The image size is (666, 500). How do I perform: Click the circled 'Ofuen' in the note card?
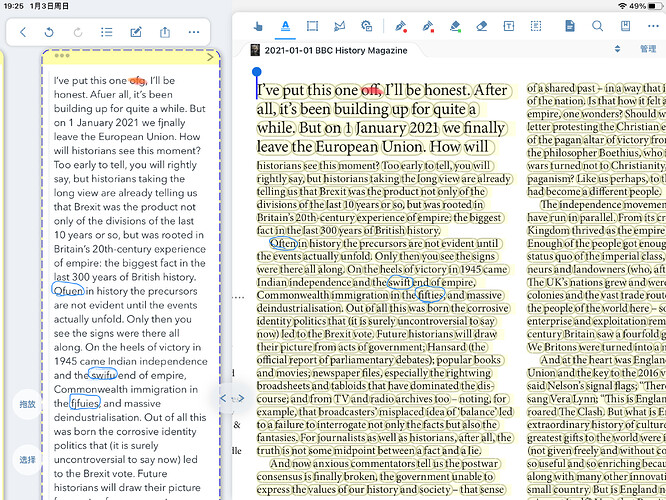[x=68, y=291]
